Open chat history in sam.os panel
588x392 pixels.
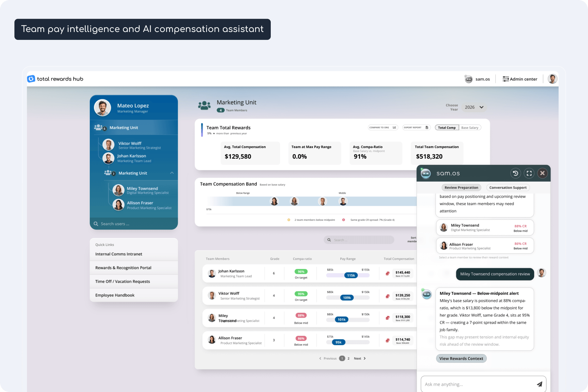click(x=515, y=173)
